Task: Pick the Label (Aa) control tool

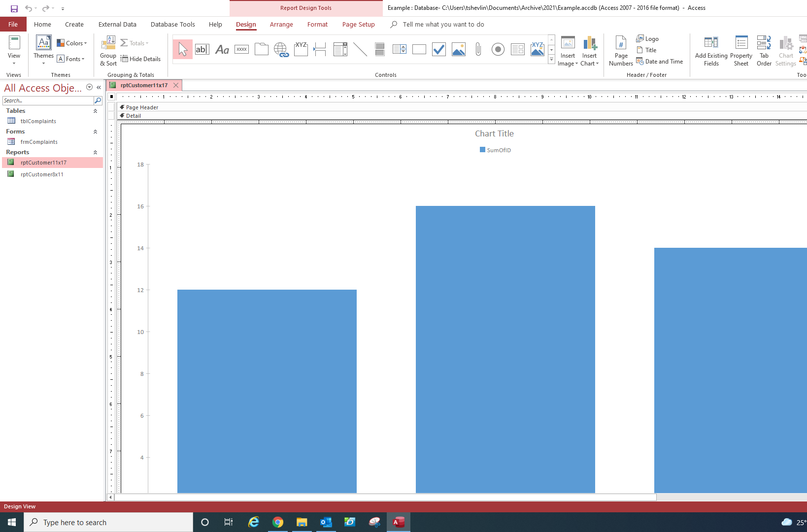Action: point(222,49)
